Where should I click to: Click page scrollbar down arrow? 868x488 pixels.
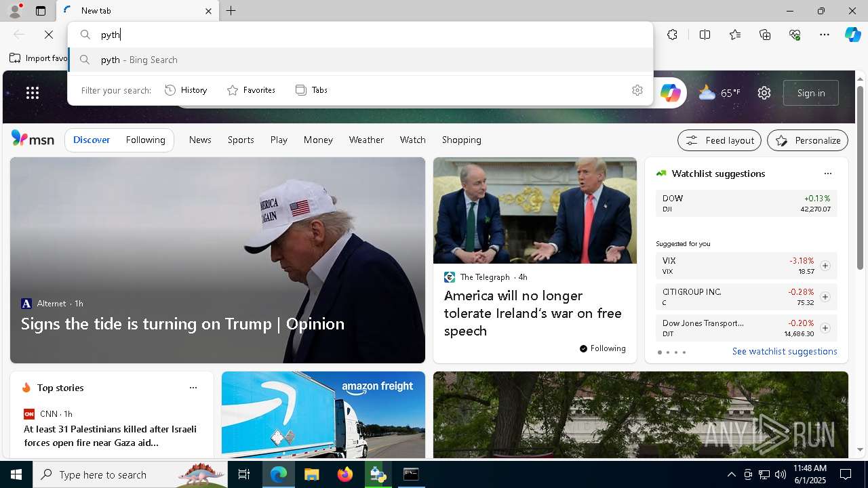[861, 449]
